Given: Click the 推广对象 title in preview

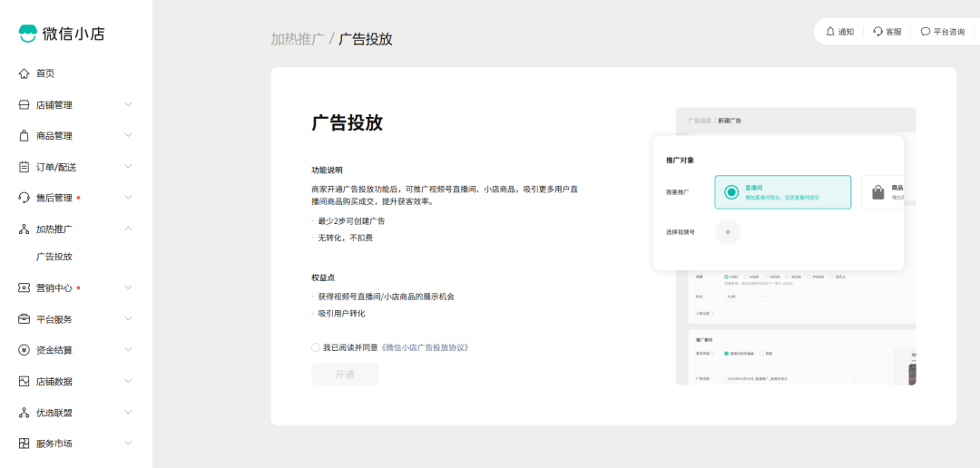Looking at the screenshot, I should [x=680, y=160].
